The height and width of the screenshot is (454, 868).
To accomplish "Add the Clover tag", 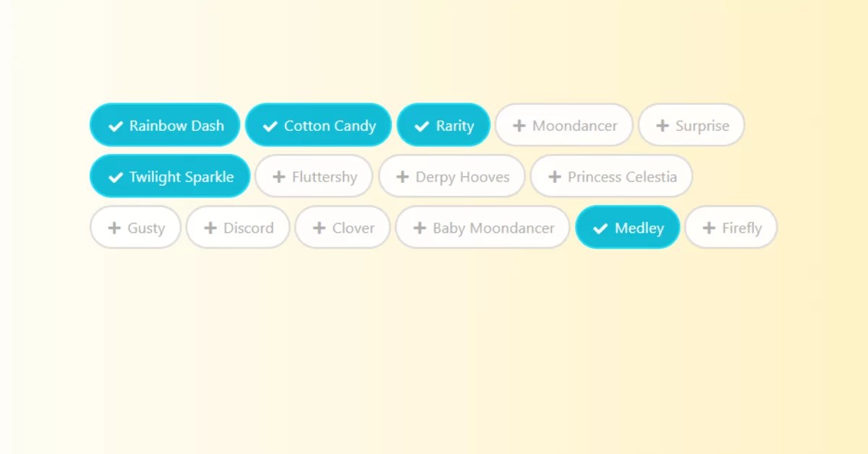I will click(343, 227).
